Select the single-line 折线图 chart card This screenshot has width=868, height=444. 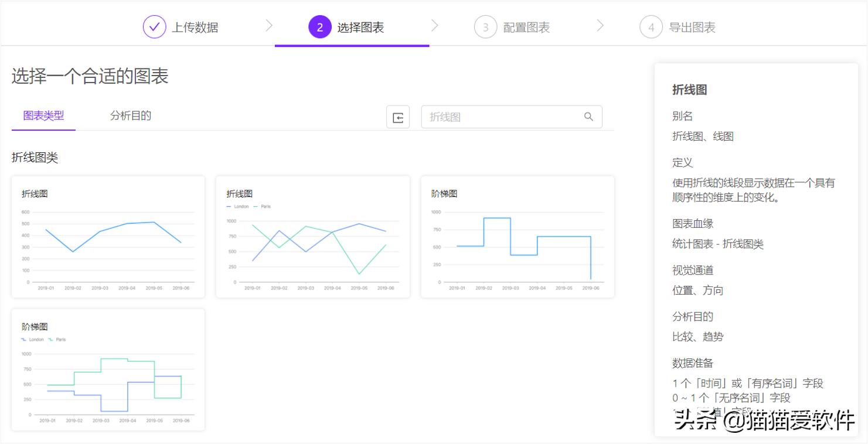(x=108, y=237)
